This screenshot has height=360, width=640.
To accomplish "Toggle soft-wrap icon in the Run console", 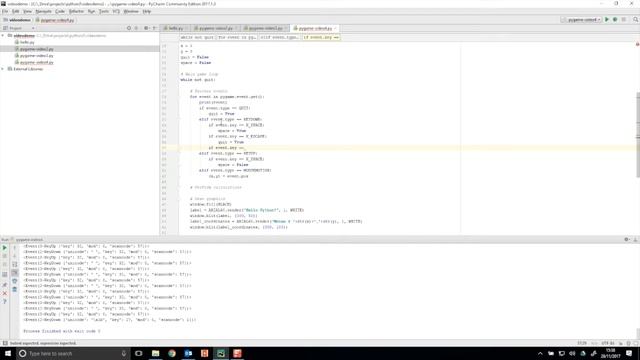I will pyautogui.click(x=15, y=264).
